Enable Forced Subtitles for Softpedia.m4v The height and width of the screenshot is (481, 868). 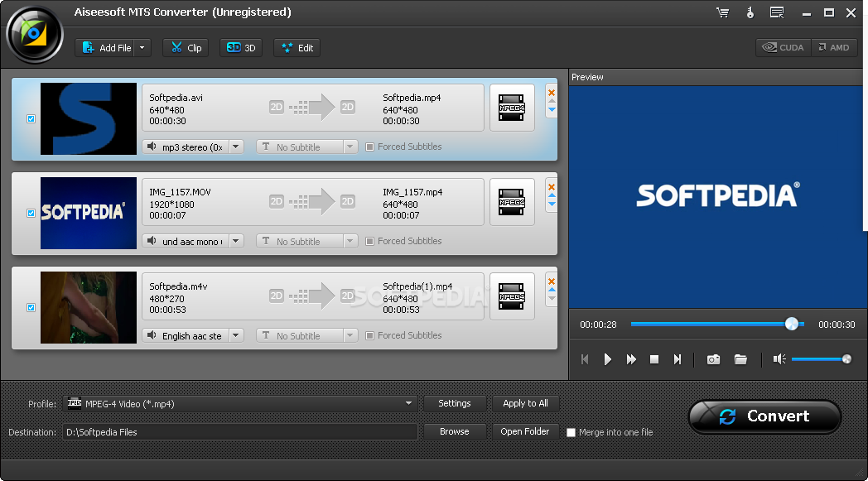click(x=369, y=336)
